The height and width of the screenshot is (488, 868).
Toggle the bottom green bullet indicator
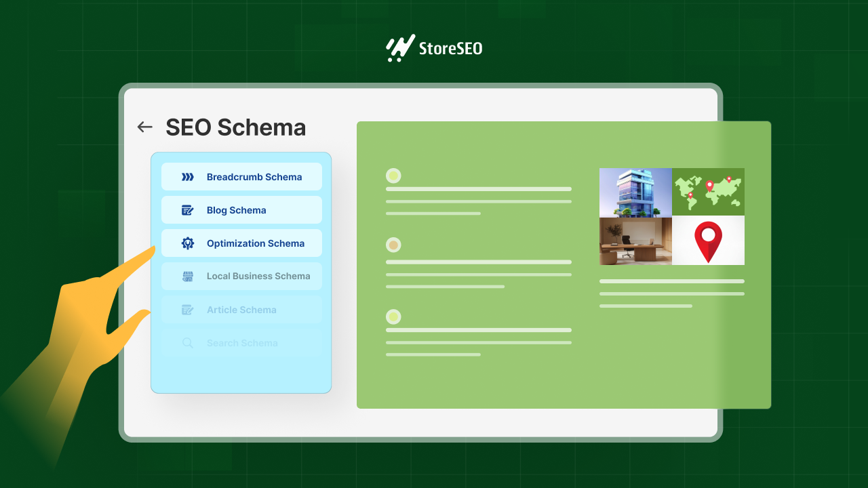[x=393, y=317]
